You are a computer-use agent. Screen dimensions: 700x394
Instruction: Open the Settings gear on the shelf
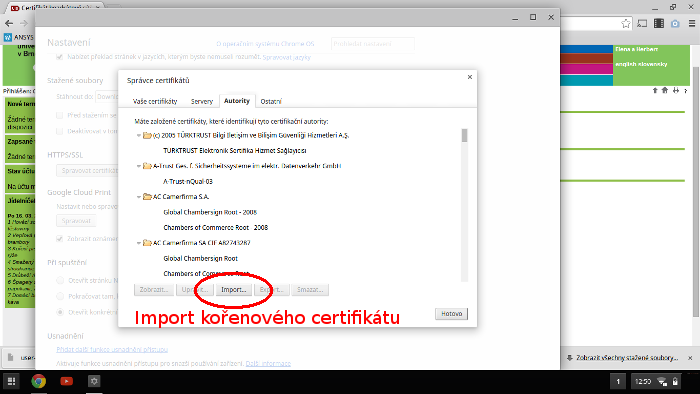coord(94,381)
